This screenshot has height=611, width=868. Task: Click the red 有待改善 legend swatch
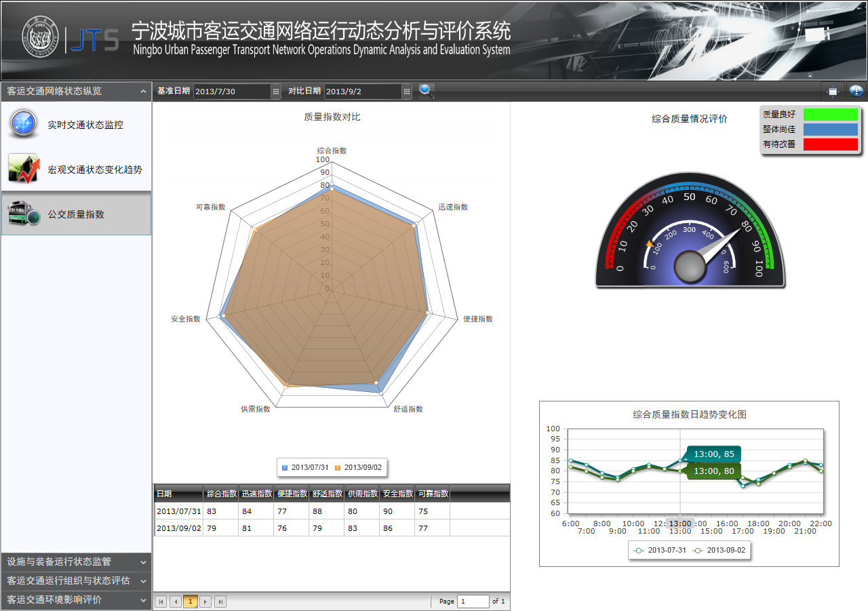[831, 144]
